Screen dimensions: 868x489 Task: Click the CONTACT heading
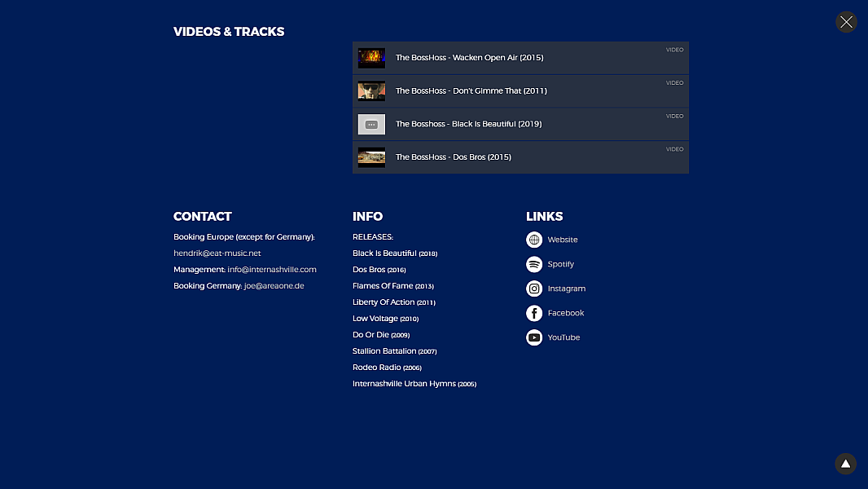tap(203, 217)
